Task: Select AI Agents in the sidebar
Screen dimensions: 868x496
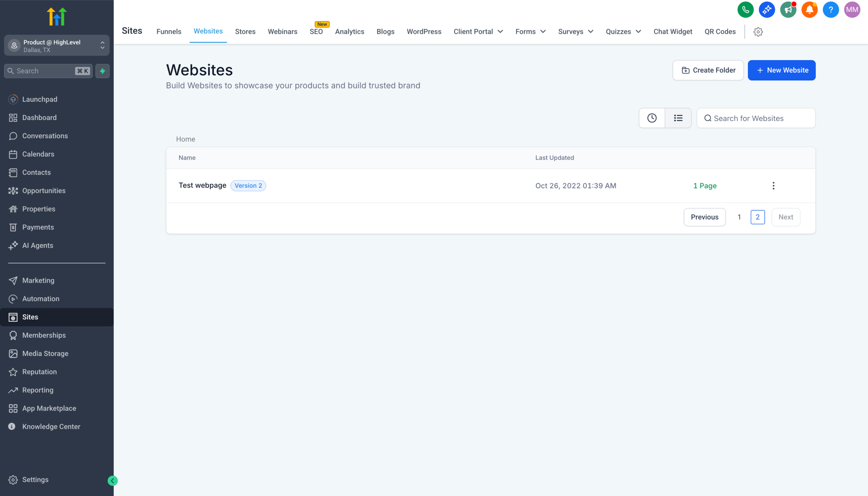Action: pos(38,245)
